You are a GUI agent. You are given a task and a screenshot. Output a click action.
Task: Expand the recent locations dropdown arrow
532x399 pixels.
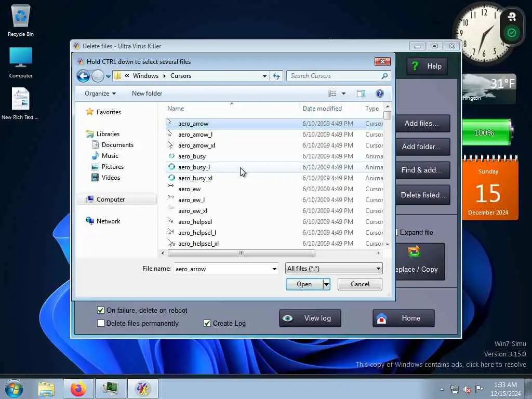(108, 76)
